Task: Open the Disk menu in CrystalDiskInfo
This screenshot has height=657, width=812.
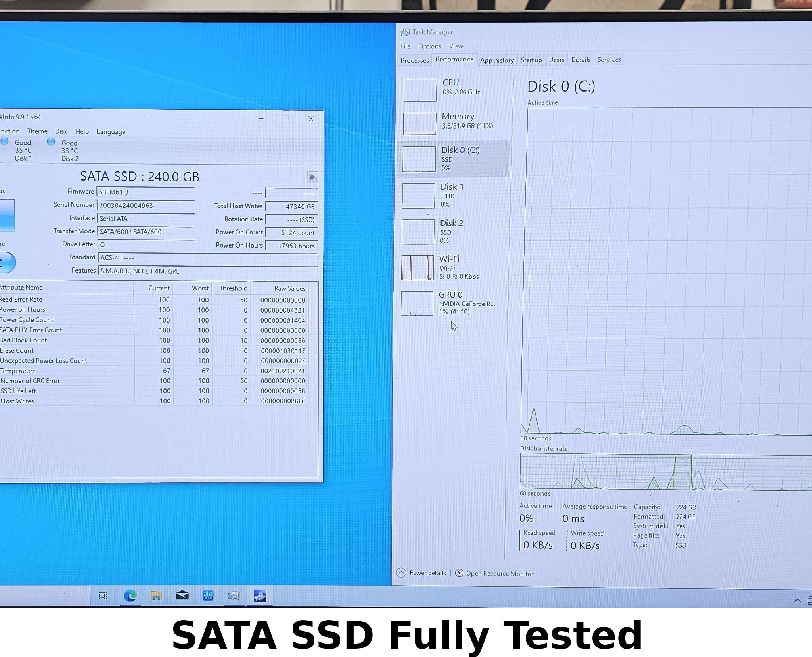Action: [61, 131]
